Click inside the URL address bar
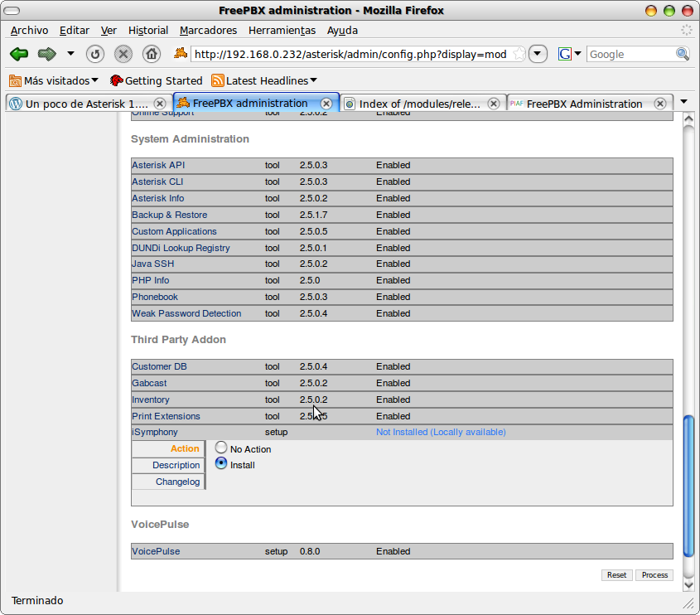 348,53
